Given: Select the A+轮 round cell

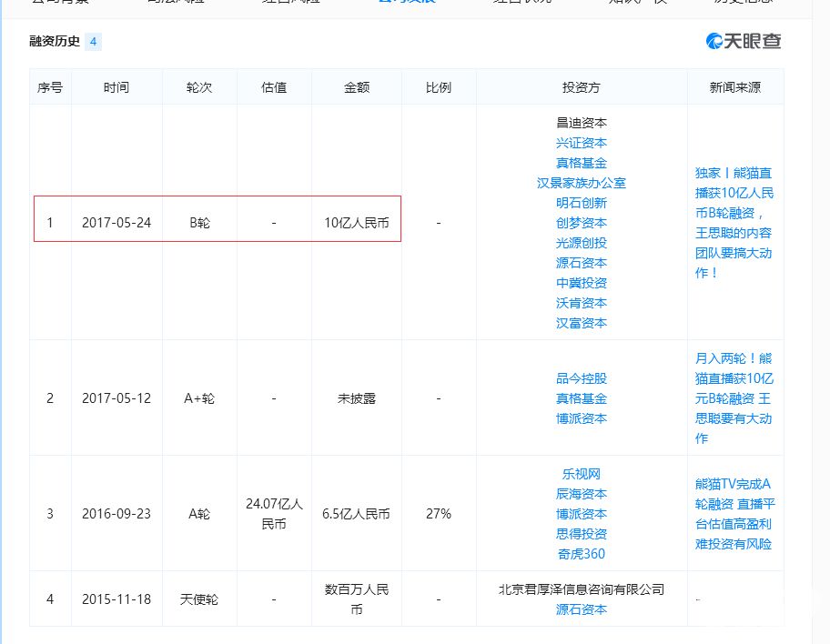Looking at the screenshot, I should pyautogui.click(x=199, y=398).
